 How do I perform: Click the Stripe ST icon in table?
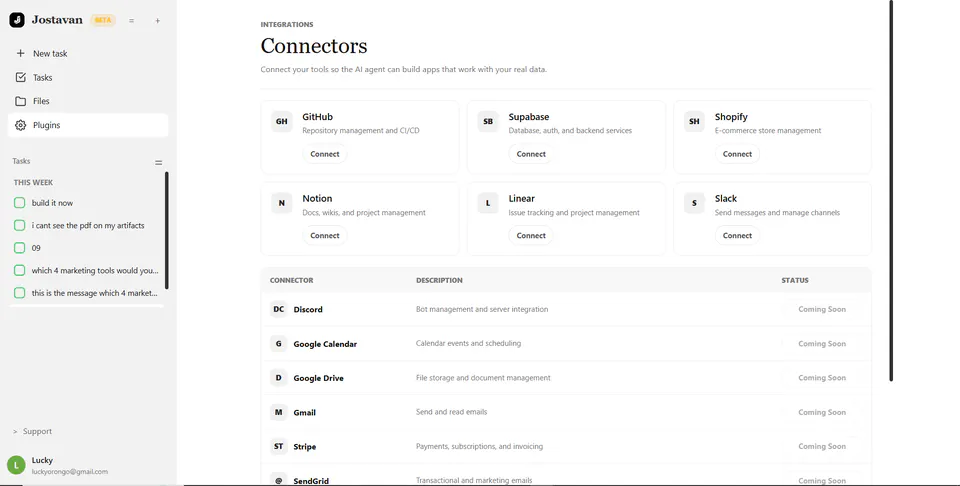click(x=279, y=446)
